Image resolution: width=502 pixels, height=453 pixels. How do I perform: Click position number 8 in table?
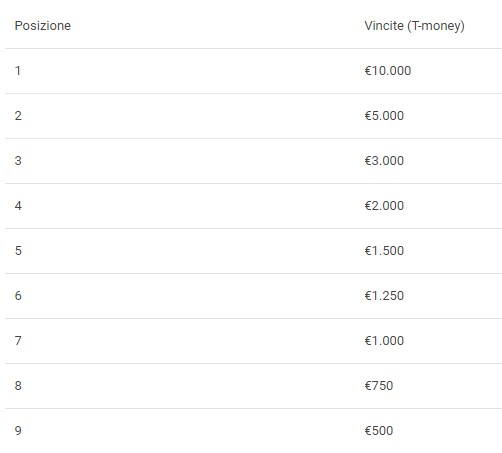18,386
